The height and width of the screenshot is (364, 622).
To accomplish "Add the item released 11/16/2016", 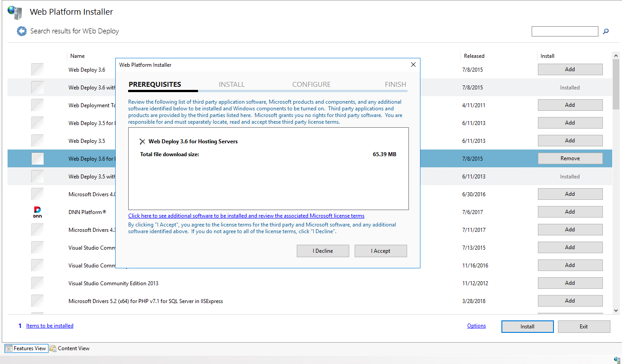I will tap(570, 265).
